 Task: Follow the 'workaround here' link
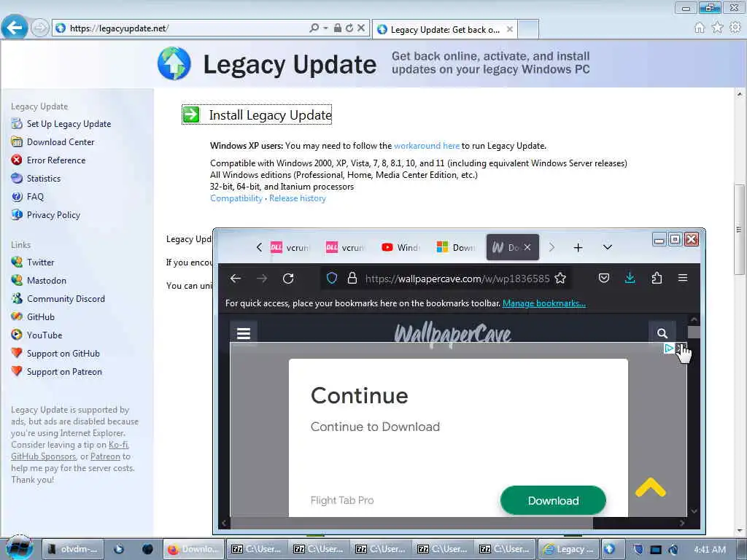[426, 146]
